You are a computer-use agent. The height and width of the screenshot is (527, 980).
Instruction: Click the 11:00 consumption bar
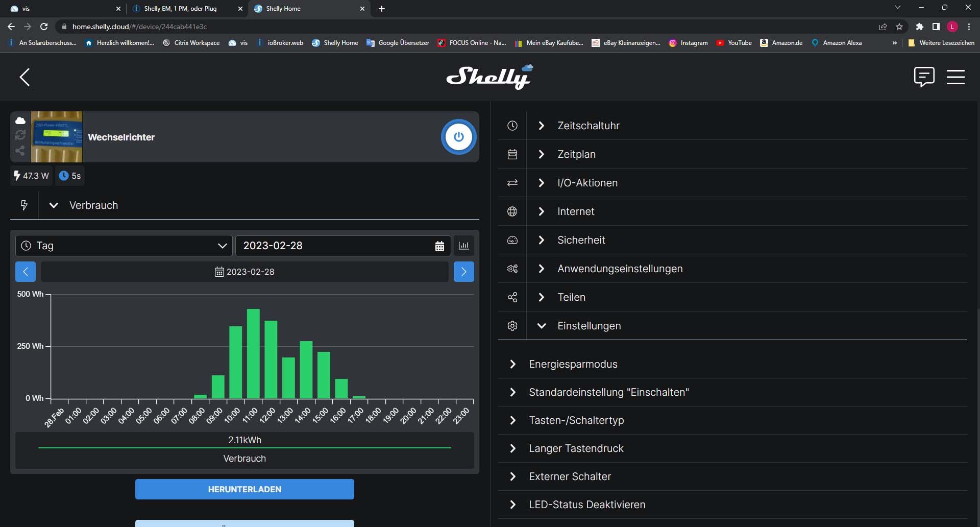click(x=253, y=353)
